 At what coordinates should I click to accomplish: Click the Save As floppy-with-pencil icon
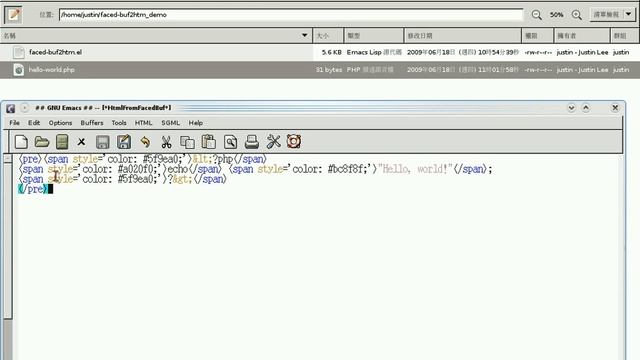pyautogui.click(x=124, y=142)
